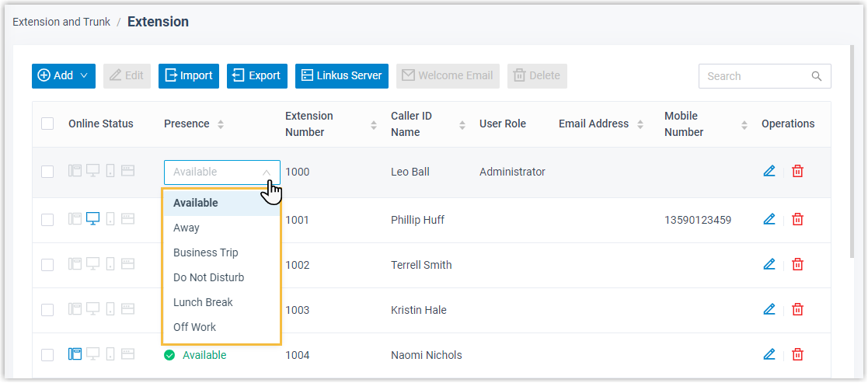Click the Operations column header
This screenshot has height=383, width=868.
coord(788,124)
